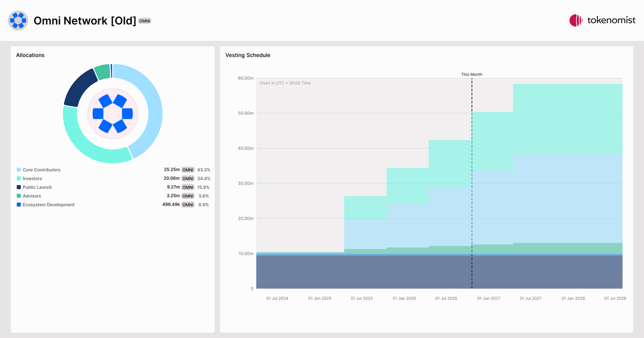Click the Public Launch legend label
The height and width of the screenshot is (338, 644).
click(x=37, y=187)
